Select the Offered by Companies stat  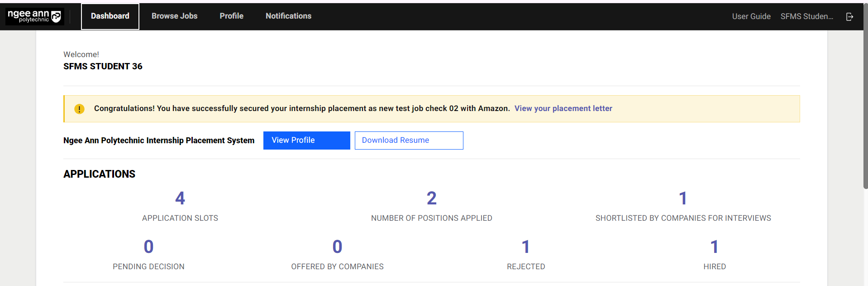coord(337,247)
